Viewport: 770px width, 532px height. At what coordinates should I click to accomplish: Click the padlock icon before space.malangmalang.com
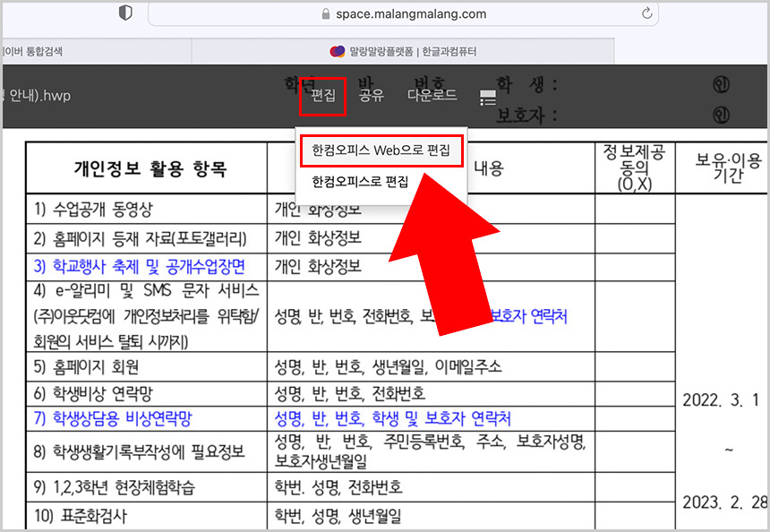(x=322, y=13)
